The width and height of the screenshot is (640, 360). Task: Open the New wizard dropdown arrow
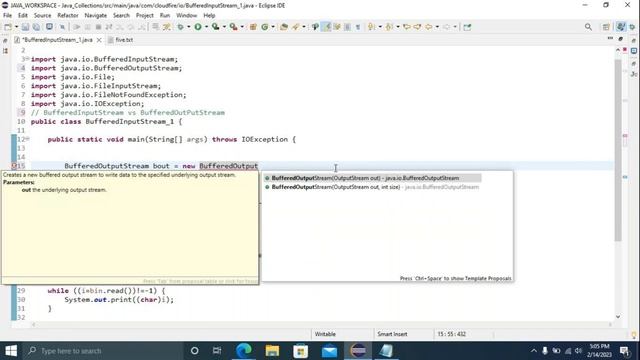coord(16,27)
